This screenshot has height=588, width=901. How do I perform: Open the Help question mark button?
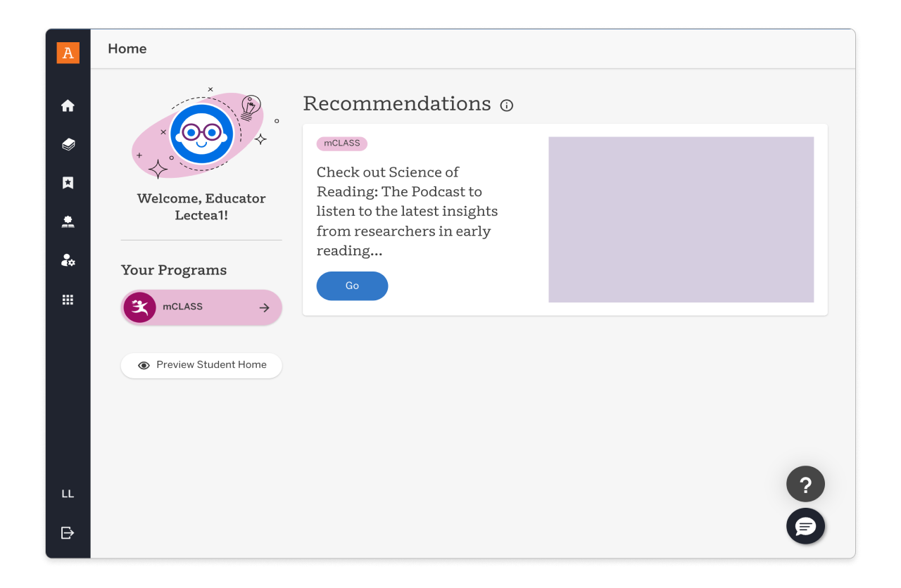click(x=805, y=484)
